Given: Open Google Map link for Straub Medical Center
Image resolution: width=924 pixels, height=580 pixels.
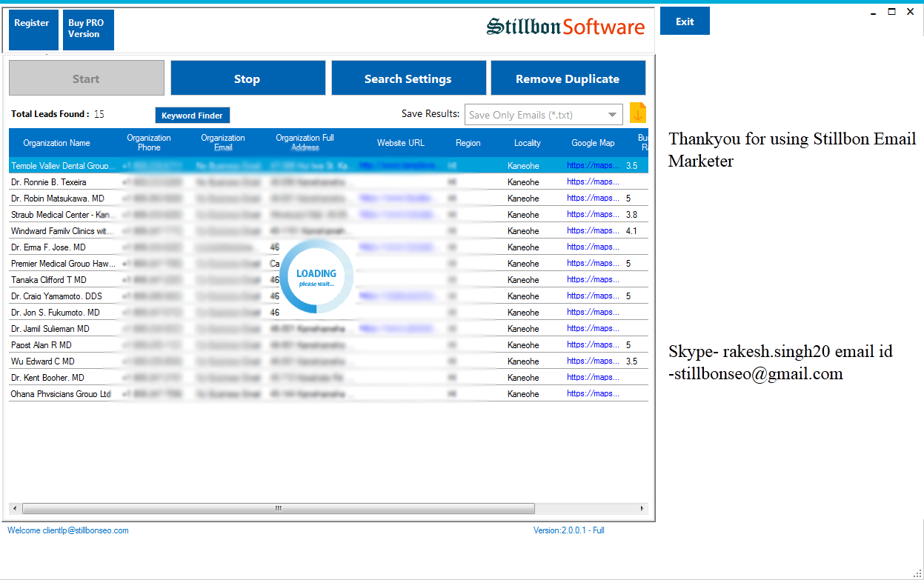Looking at the screenshot, I should click(x=593, y=215).
